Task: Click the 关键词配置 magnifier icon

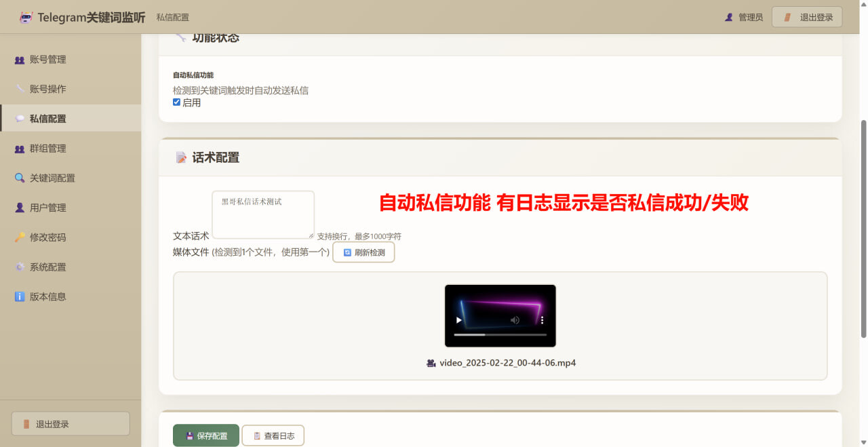Action: pos(20,178)
